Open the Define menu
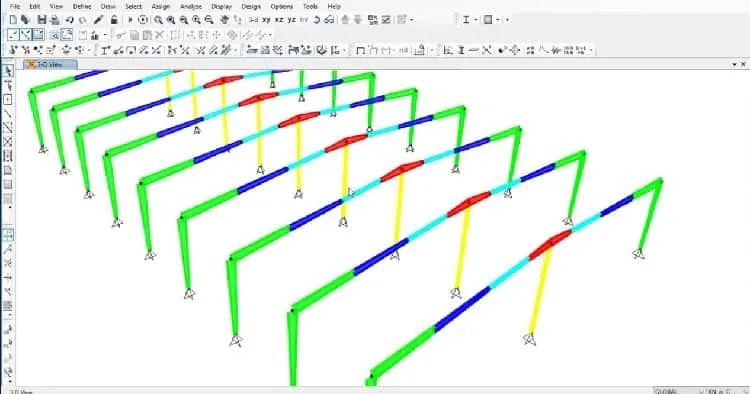This screenshot has width=750, height=394. coord(82,7)
